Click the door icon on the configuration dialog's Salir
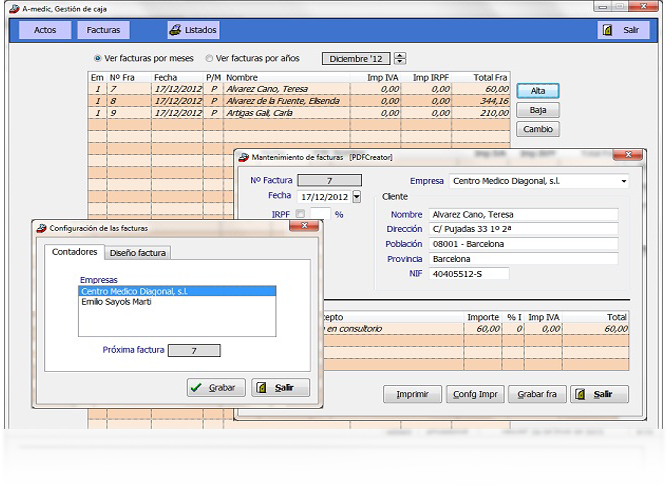This screenshot has height=489, width=668. pos(261,387)
